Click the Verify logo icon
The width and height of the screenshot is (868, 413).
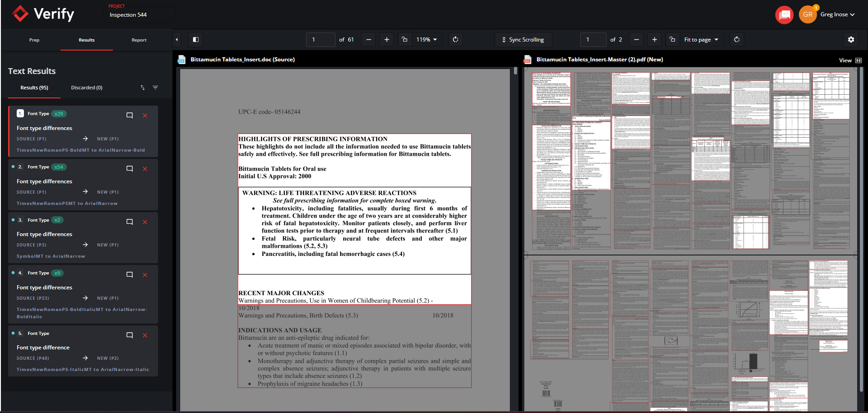(x=20, y=14)
